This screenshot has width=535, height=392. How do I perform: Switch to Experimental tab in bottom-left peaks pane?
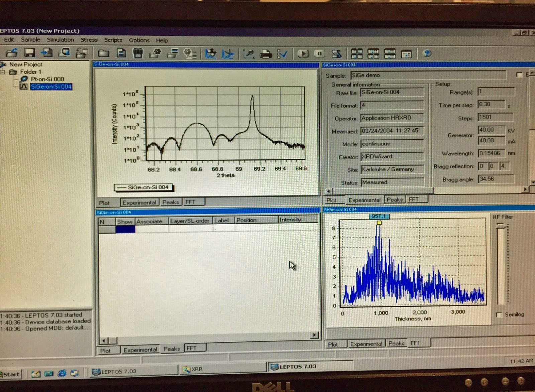(x=140, y=350)
